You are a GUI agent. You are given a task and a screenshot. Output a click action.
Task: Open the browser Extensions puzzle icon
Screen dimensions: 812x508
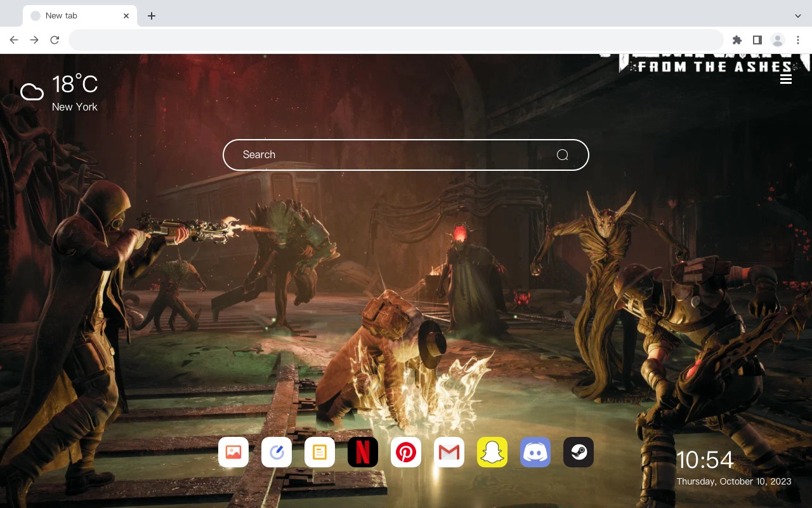point(737,40)
